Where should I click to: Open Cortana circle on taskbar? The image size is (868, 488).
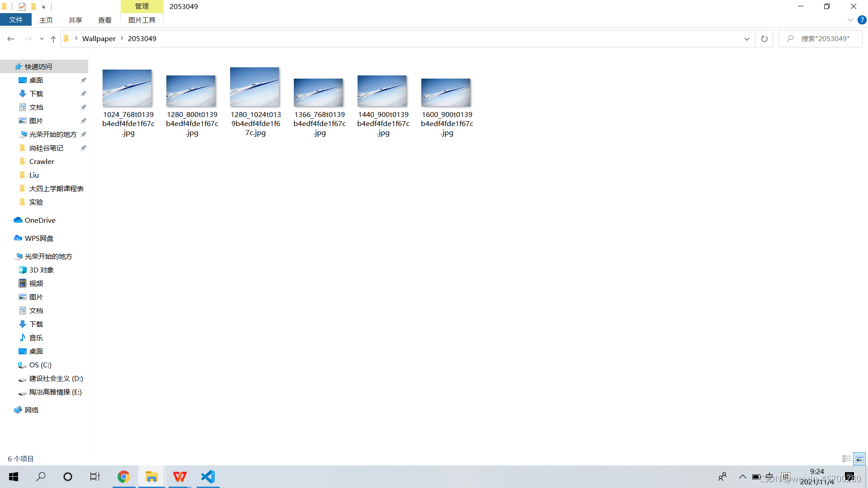68,477
